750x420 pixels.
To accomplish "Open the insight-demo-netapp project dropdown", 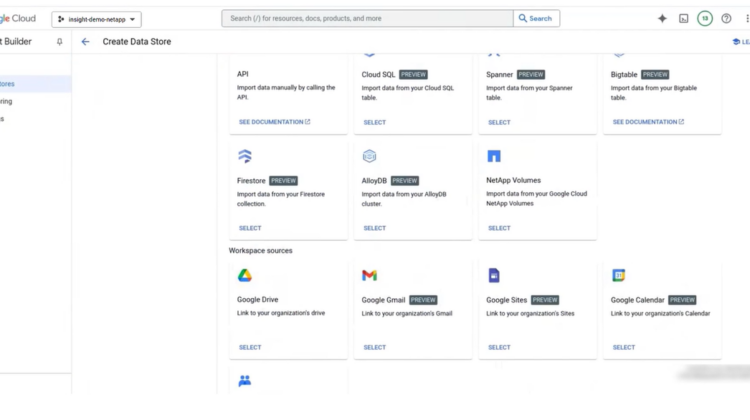I will 96,19.
